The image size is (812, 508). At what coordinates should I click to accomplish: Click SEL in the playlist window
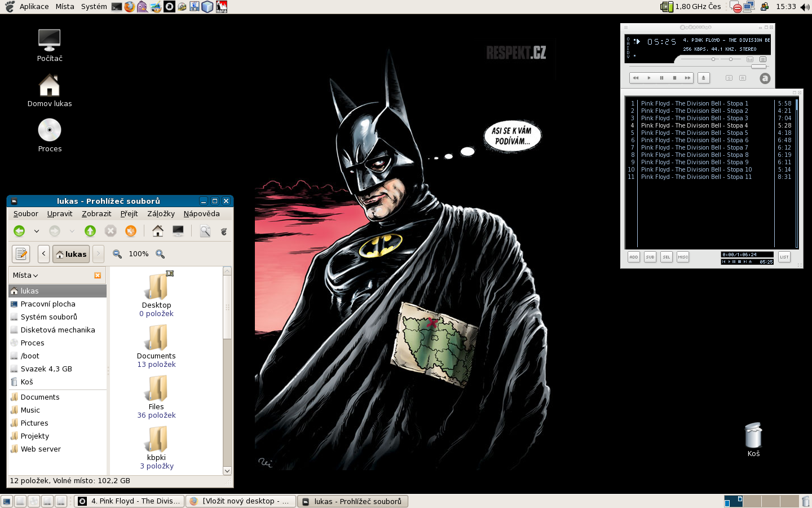pos(667,257)
